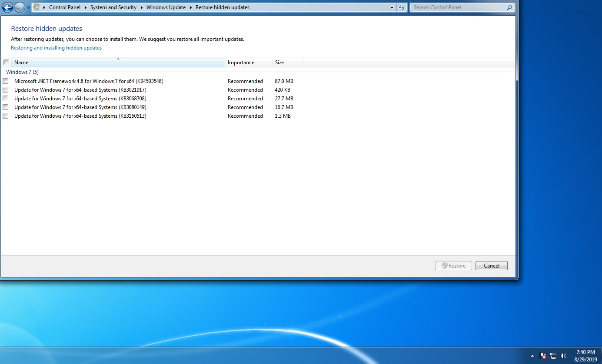
Task: Click the Back navigation arrow button
Action: pyautogui.click(x=7, y=7)
